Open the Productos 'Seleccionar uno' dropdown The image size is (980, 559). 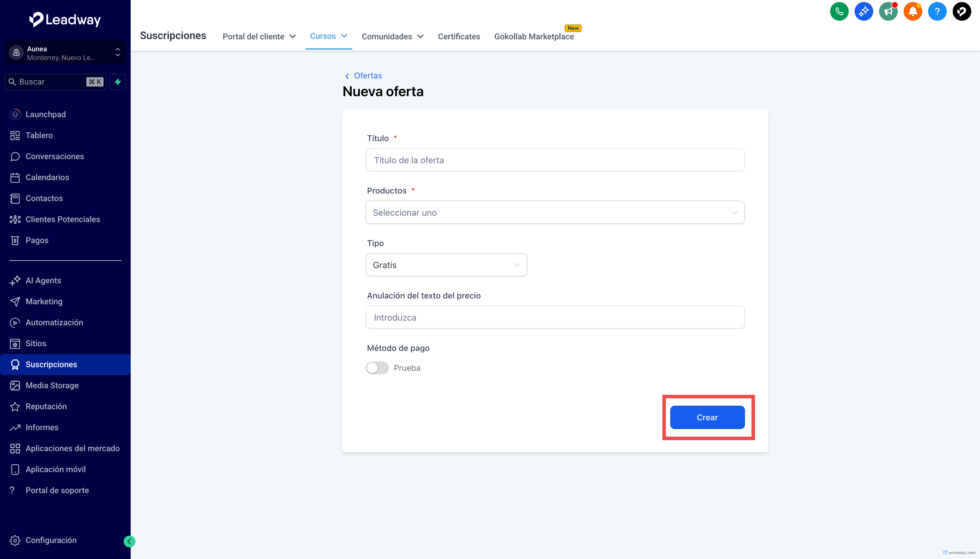pyautogui.click(x=555, y=212)
